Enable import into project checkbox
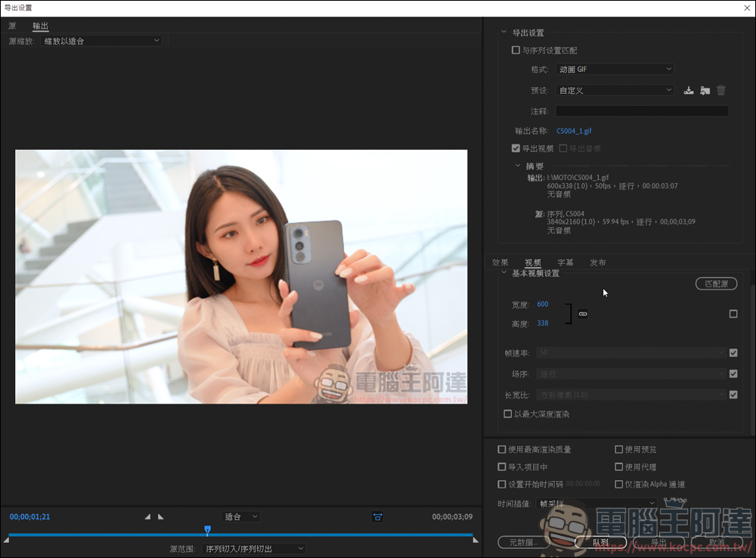 (x=501, y=467)
